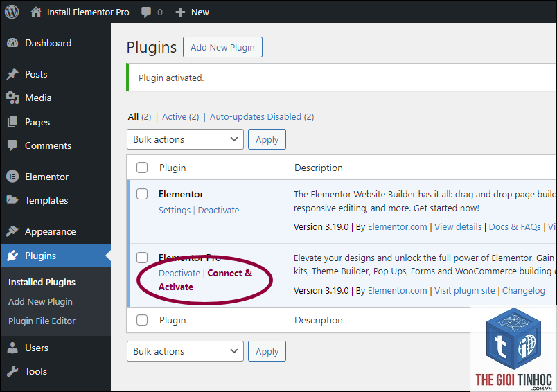
Task: Click Visit plugin site link
Action: [465, 290]
